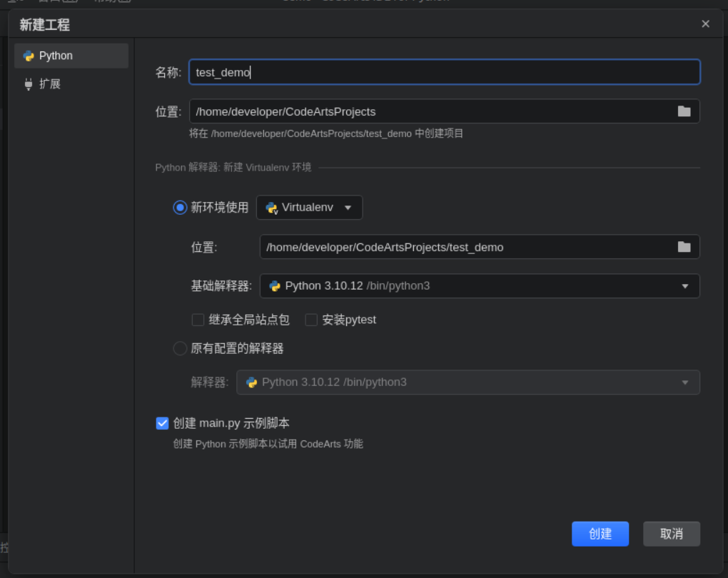
Task: Click the section label Python 解释器: 新建 Virtualenv 环境
Action: (x=233, y=167)
